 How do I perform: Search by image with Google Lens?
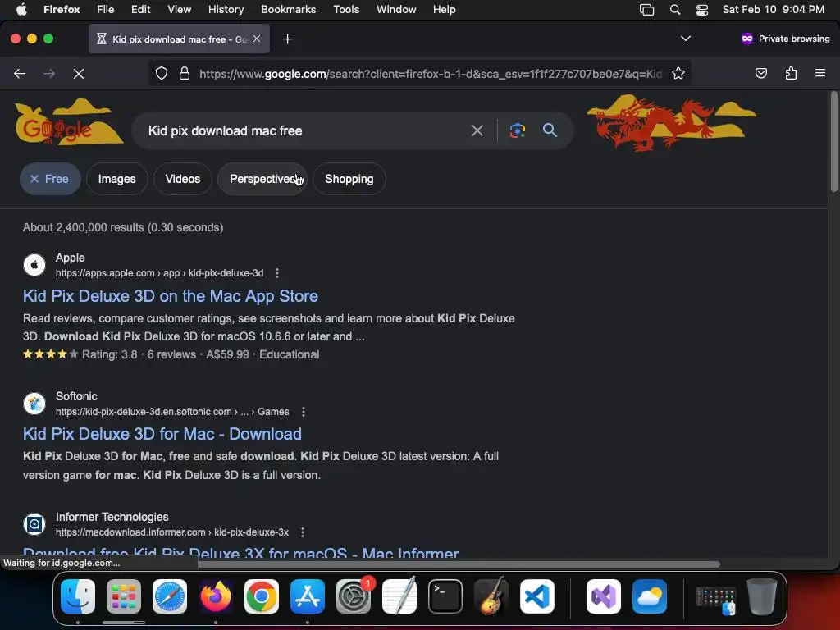pos(517,130)
